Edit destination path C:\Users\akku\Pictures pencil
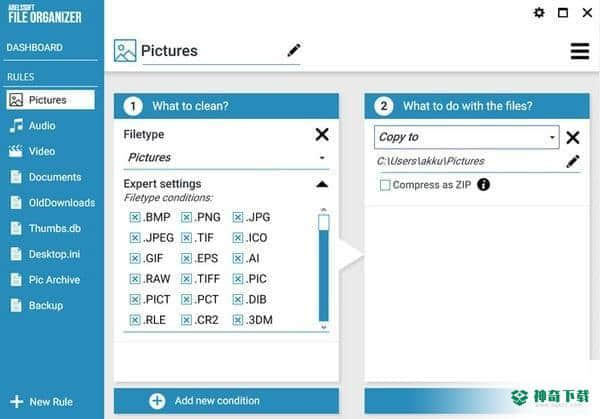Image resolution: width=600 pixels, height=419 pixels. tap(572, 161)
